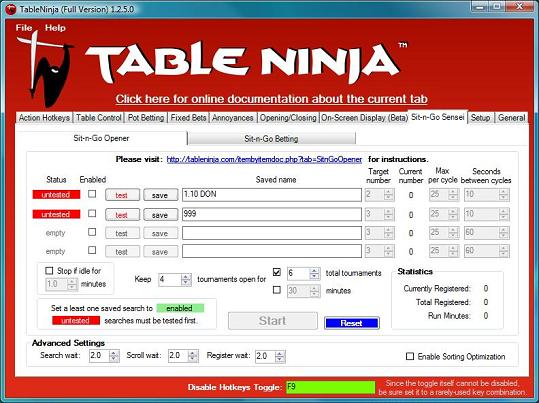Click the Run Minutes statistic label
Screen dimensions: 539x403
449,316
